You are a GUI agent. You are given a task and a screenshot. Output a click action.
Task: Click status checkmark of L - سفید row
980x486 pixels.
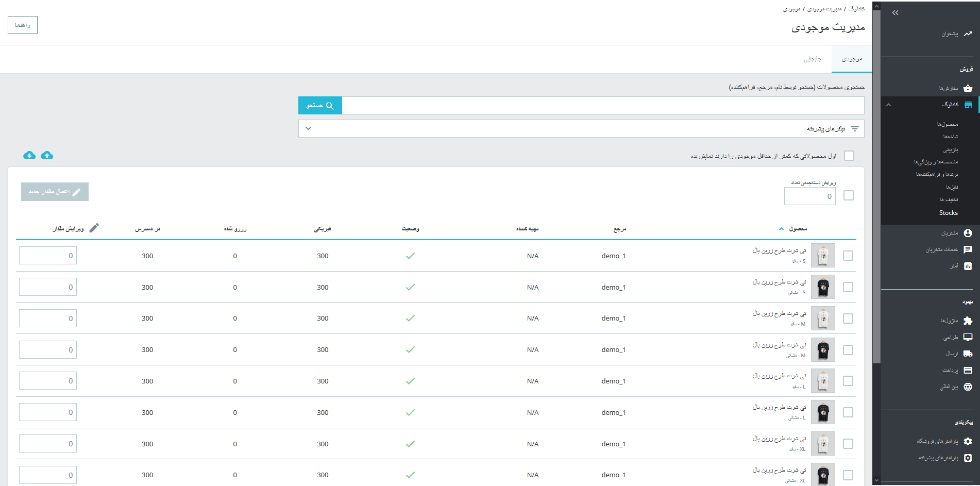(410, 381)
